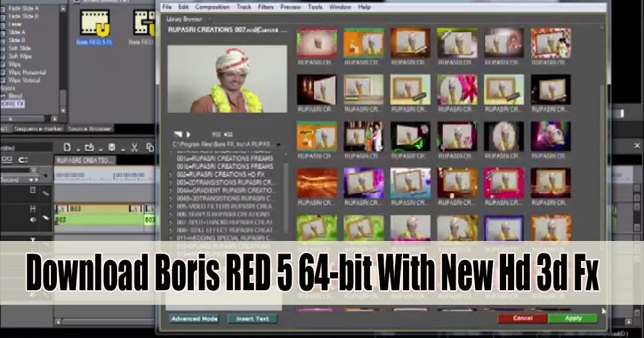644x338 pixels.
Task: Switch to the Source Browser tab
Action: click(x=90, y=129)
